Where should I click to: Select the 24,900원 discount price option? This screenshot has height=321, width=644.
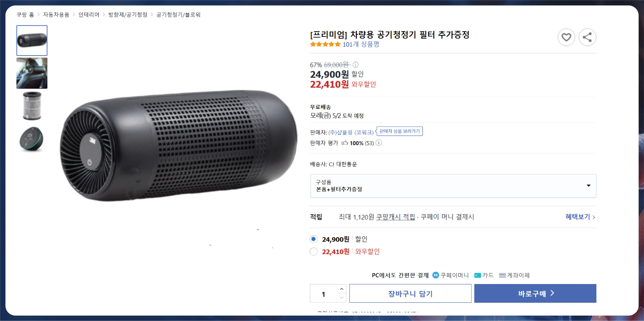pyautogui.click(x=314, y=239)
